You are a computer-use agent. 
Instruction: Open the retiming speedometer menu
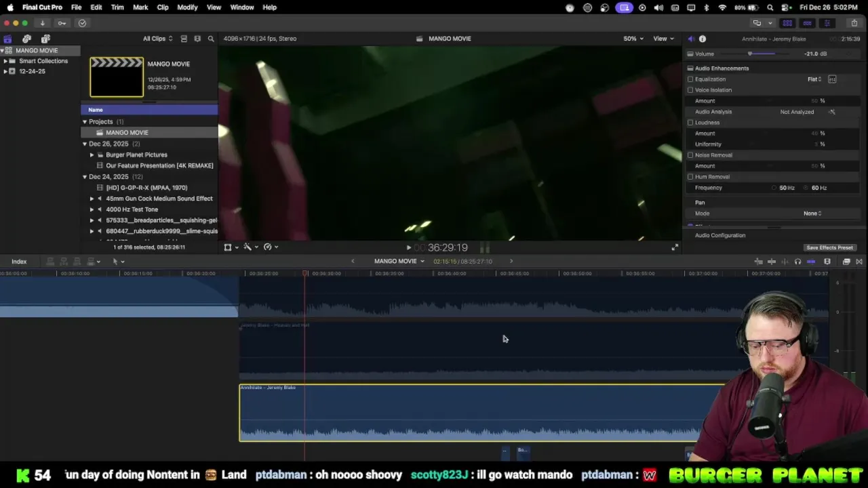pos(271,247)
